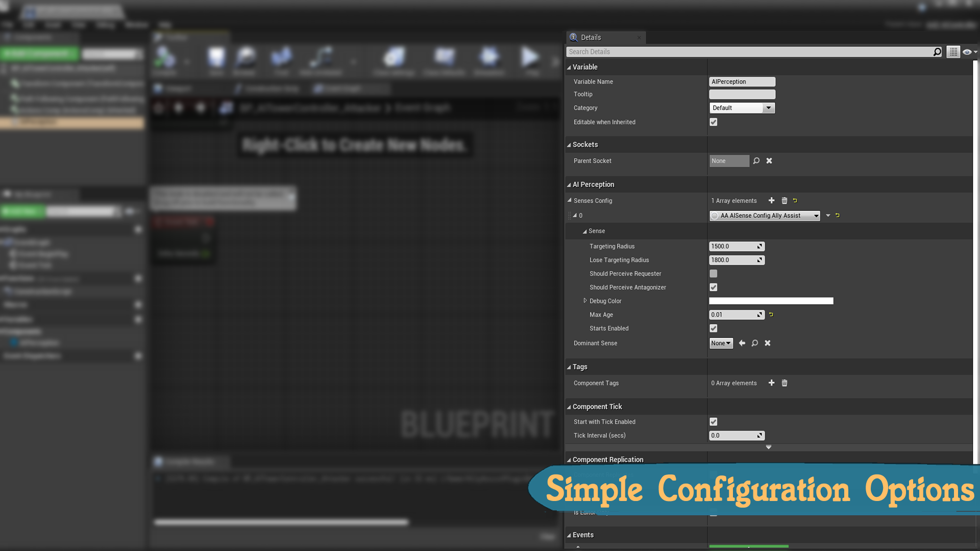Image resolution: width=980 pixels, height=551 pixels.
Task: Toggle Editable when Inherited checkbox
Action: coord(714,122)
